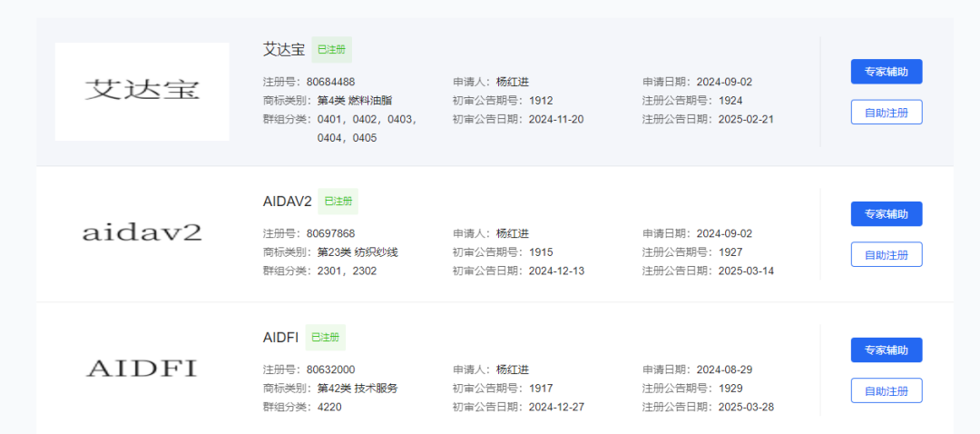Click the AIDAV2 trademark title

click(287, 202)
